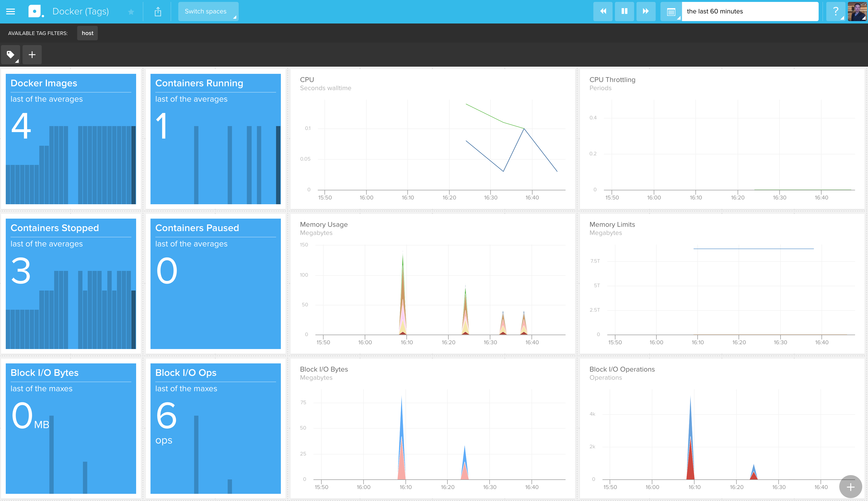
Task: Rewind the time window backward
Action: click(603, 11)
